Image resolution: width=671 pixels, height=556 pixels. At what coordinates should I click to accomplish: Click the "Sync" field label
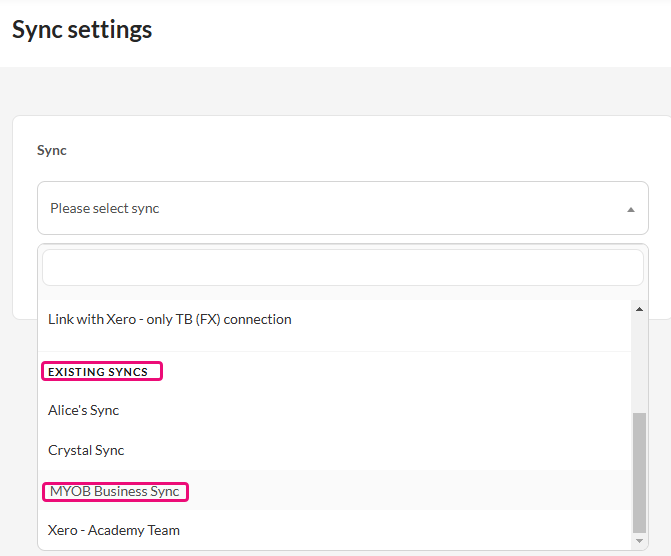[x=52, y=150]
